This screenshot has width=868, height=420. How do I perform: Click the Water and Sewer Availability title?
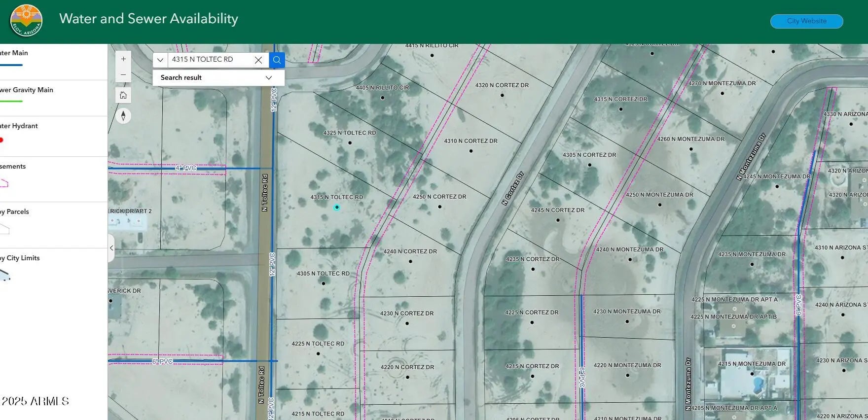point(148,19)
